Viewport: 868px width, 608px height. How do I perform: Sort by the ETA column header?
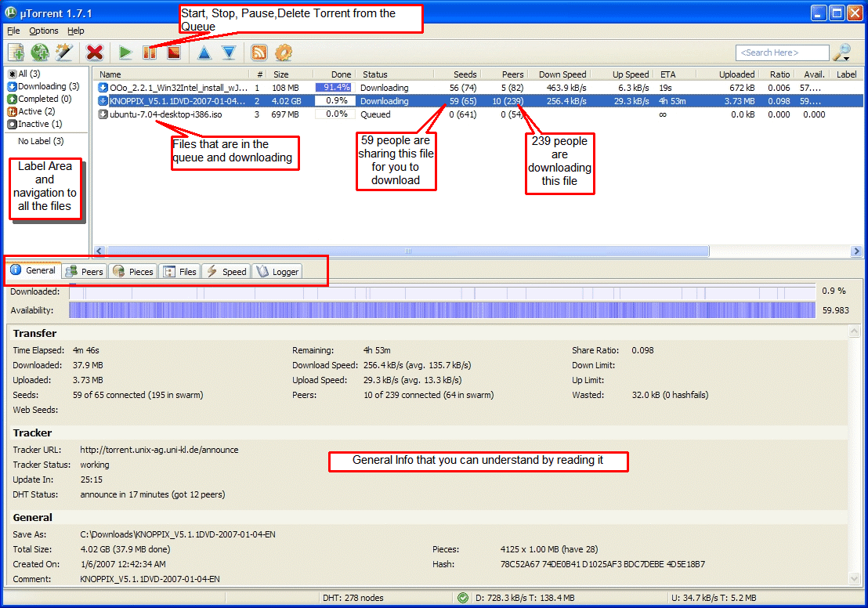675,74
